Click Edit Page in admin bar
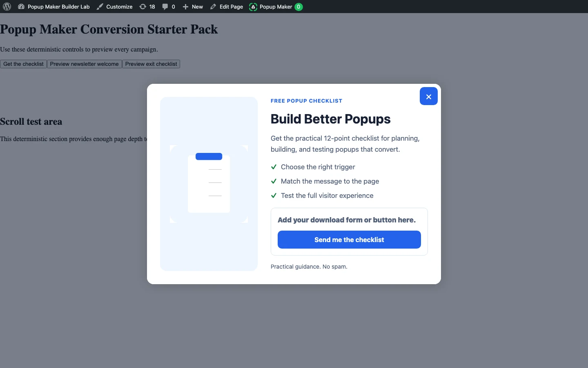Screen dimensions: 588x368 227,7
